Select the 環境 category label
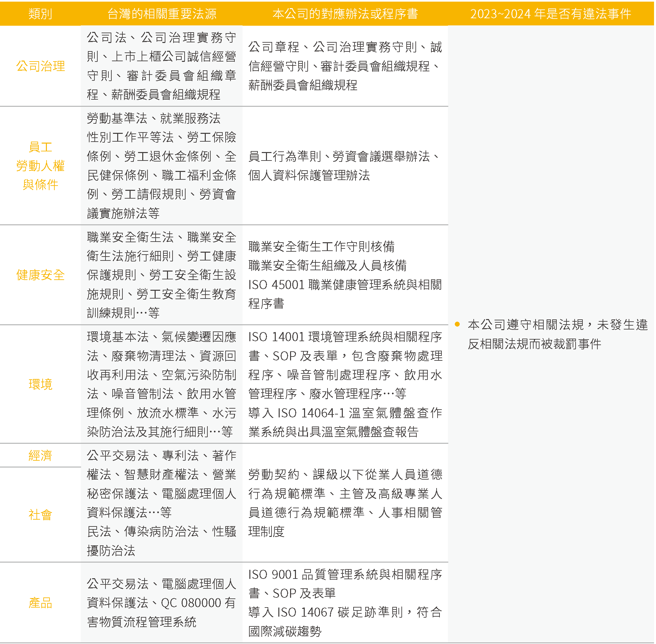This screenshot has height=644, width=656. tap(40, 384)
